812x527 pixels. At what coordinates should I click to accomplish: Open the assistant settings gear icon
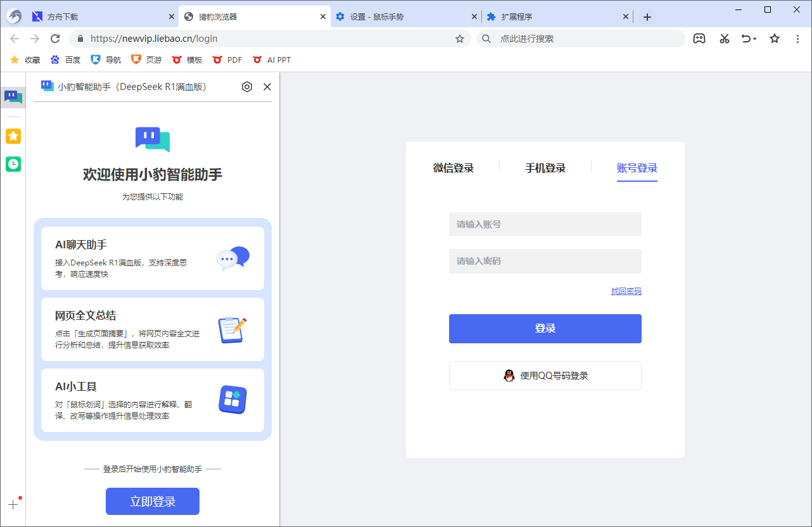pyautogui.click(x=247, y=87)
